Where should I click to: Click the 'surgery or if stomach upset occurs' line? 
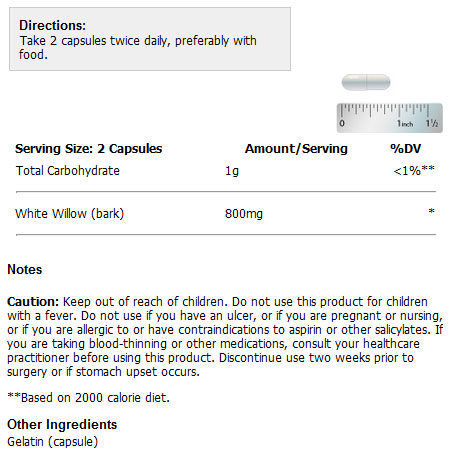point(103,372)
